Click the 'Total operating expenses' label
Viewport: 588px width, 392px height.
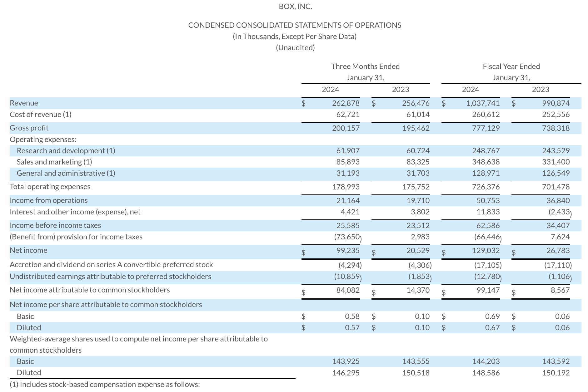coord(50,187)
